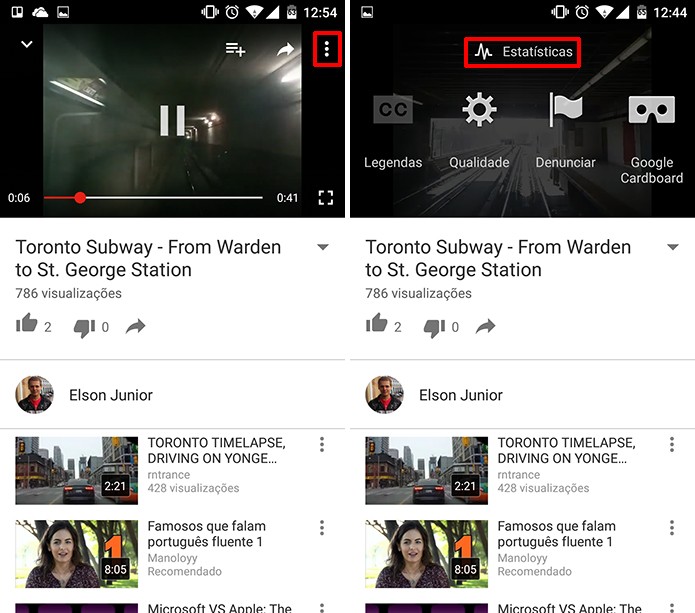
Task: Open Elson Junior channel avatar on left
Action: [35, 394]
